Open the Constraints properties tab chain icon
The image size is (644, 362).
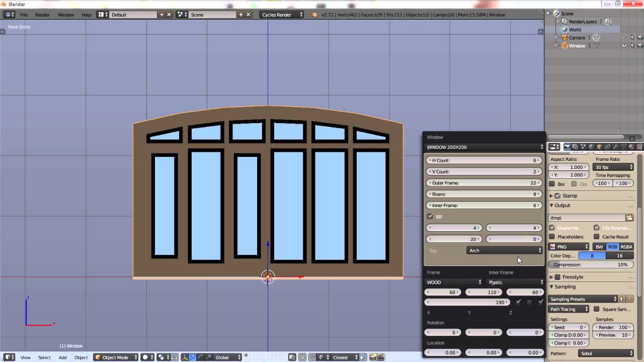pyautogui.click(x=607, y=147)
